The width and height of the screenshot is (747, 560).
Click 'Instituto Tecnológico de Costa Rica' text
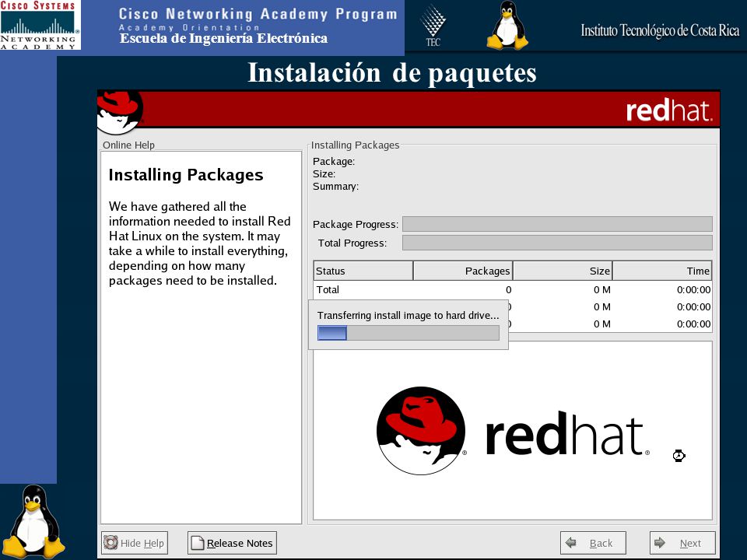660,30
